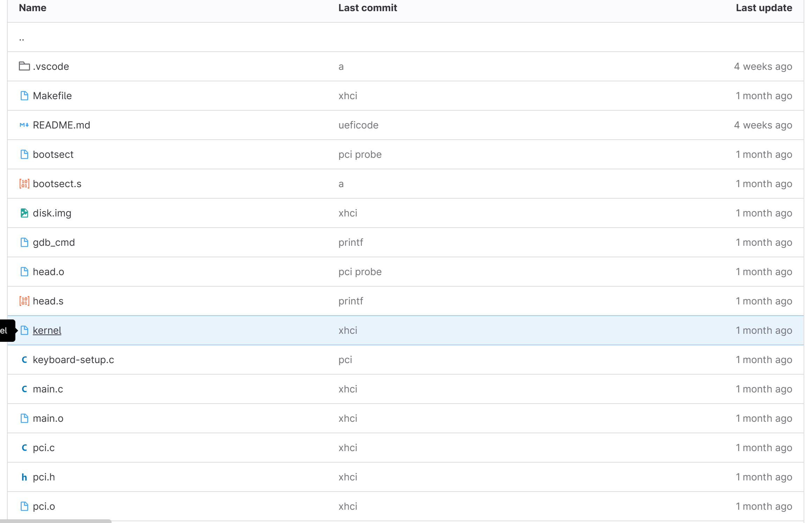Click the bootsect file icon
Image resolution: width=812 pixels, height=523 pixels.
pyautogui.click(x=24, y=154)
